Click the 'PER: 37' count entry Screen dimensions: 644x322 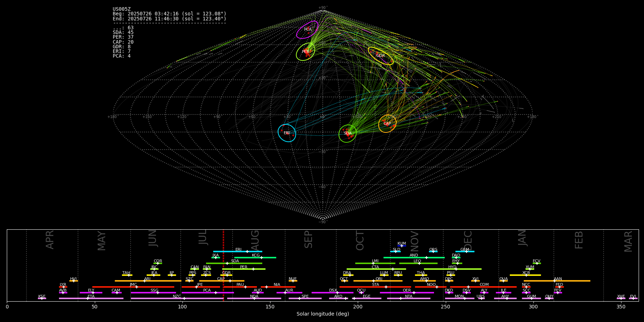tap(123, 37)
